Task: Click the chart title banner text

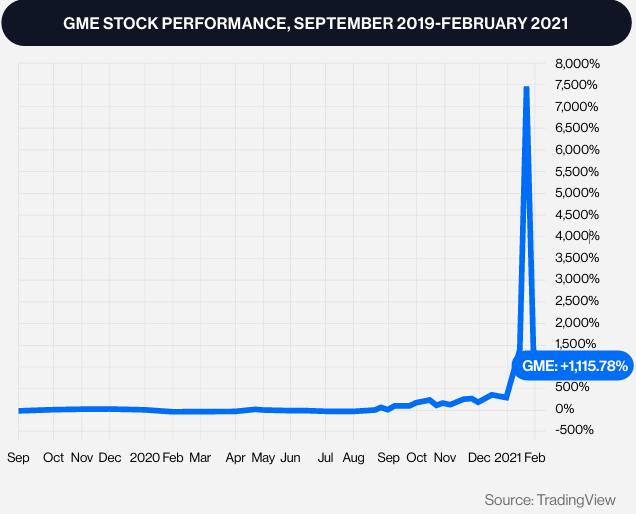Action: (316, 24)
